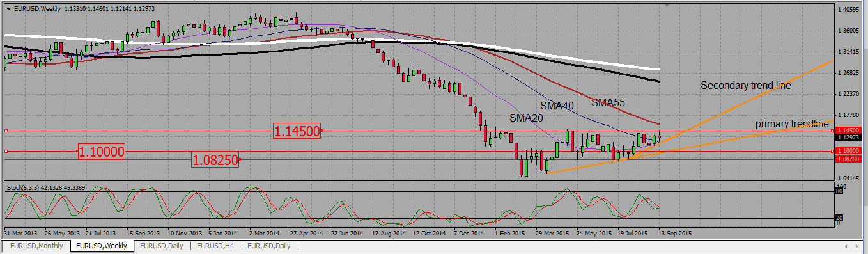
Task: Switch to the EURUSD,Monthly tab
Action: pos(35,246)
